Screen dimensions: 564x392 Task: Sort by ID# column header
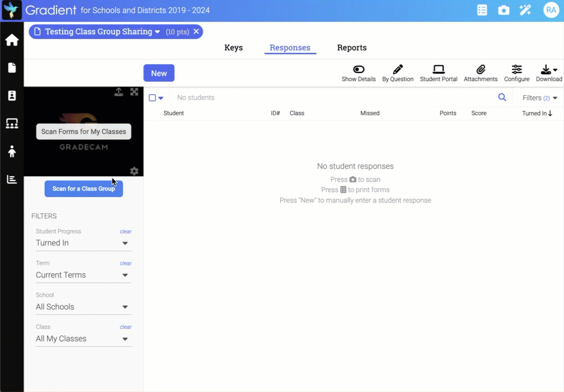click(x=275, y=113)
